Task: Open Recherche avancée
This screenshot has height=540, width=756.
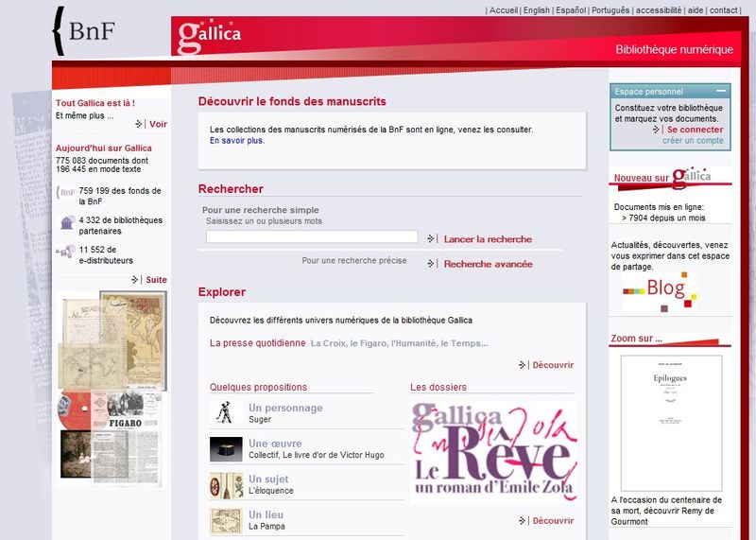Action: tap(488, 264)
